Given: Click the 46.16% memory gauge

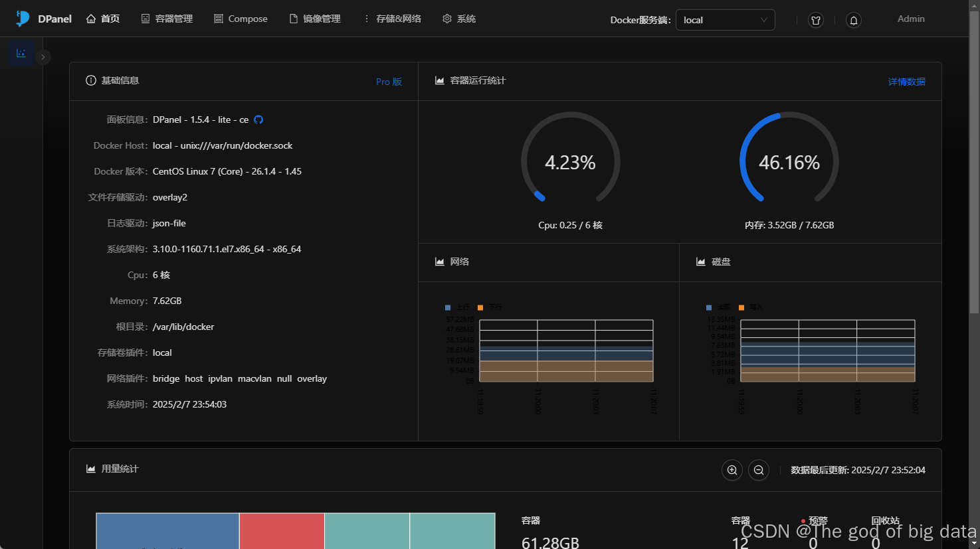Looking at the screenshot, I should pos(789,158).
